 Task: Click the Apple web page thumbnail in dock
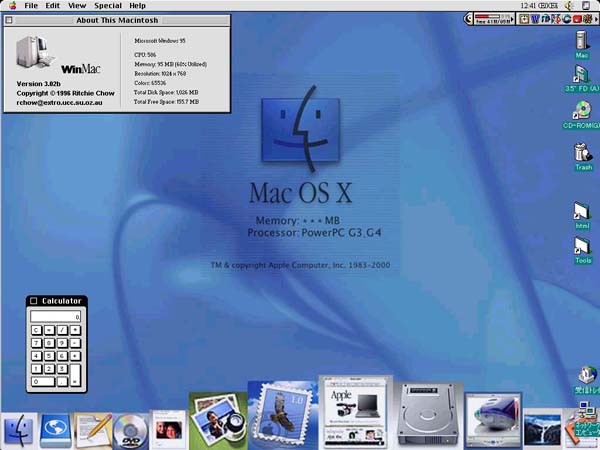[355, 412]
